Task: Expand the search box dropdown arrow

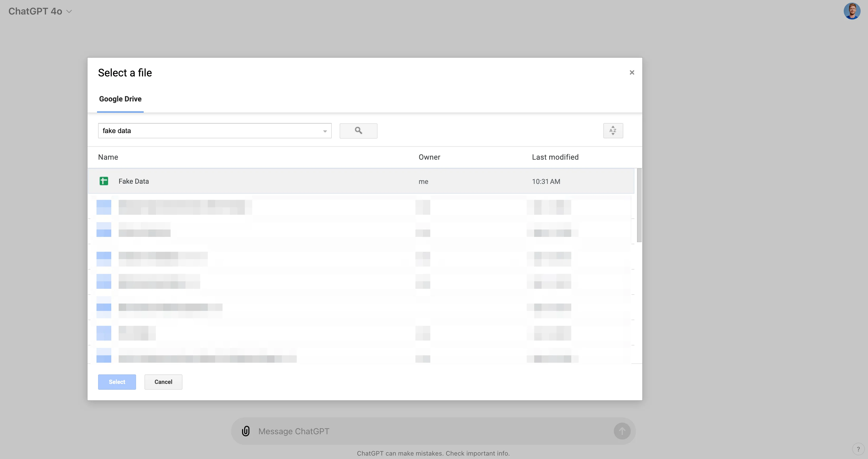Action: coord(325,131)
